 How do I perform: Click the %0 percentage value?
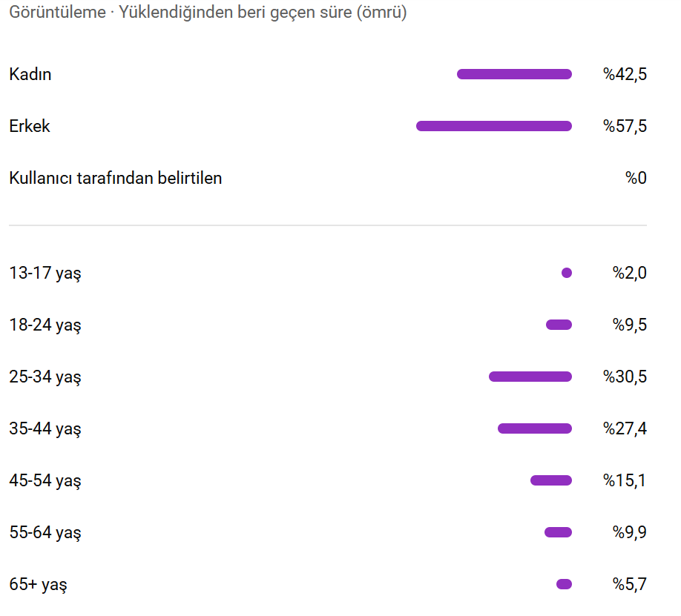pos(636,178)
